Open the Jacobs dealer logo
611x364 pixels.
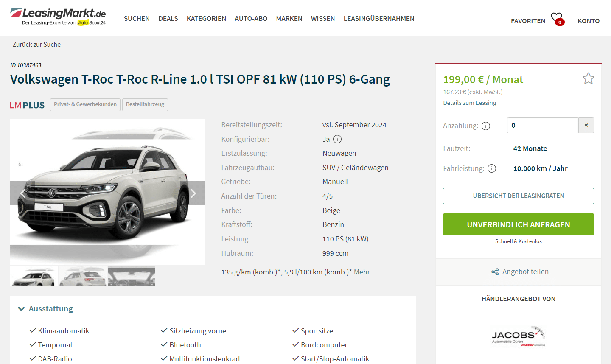pyautogui.click(x=519, y=336)
